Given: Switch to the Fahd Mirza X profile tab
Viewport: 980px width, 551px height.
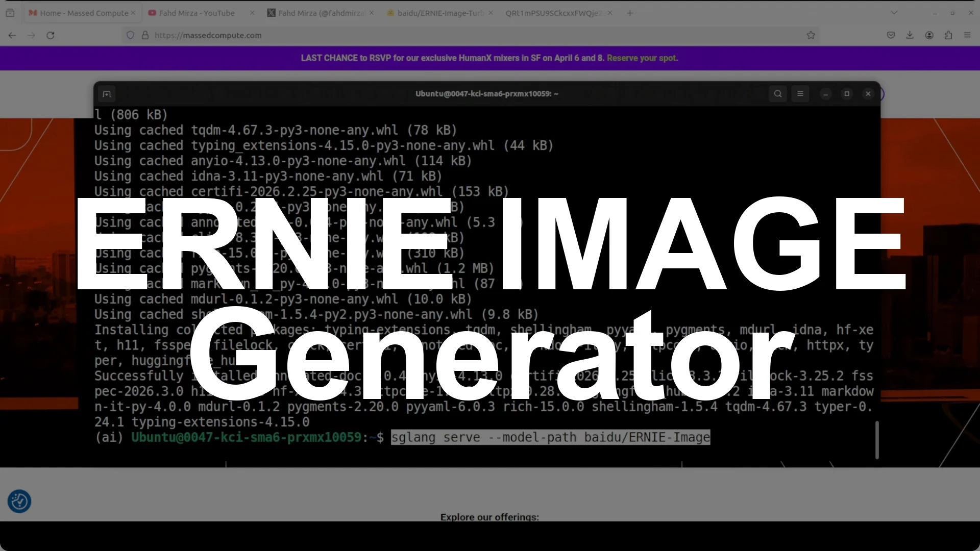Looking at the screenshot, I should point(320,13).
